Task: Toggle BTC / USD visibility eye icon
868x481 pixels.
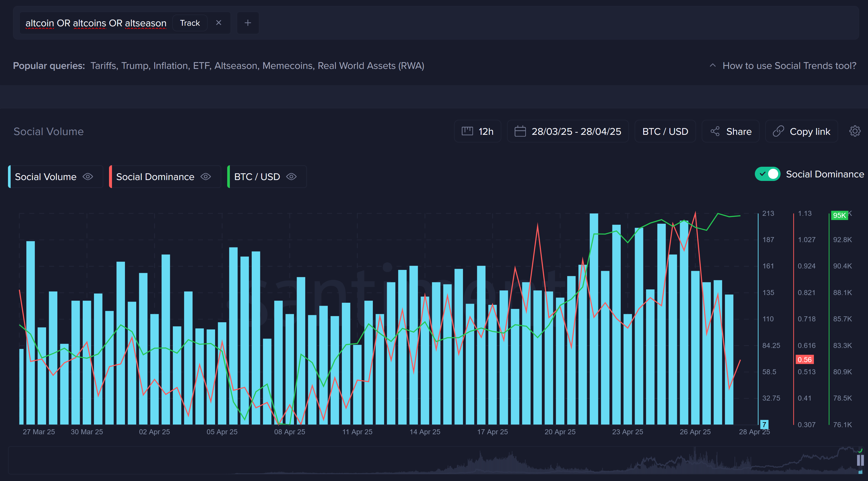Action: coord(291,176)
